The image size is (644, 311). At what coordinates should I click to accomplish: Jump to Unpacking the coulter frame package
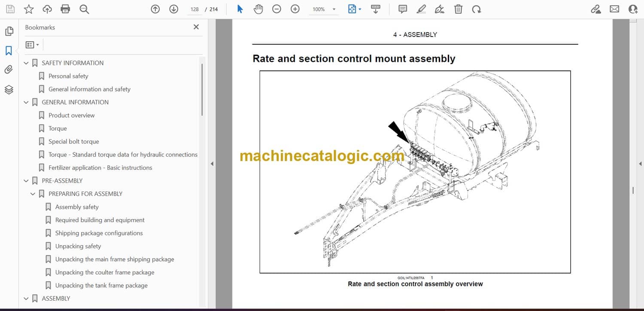coord(105,272)
